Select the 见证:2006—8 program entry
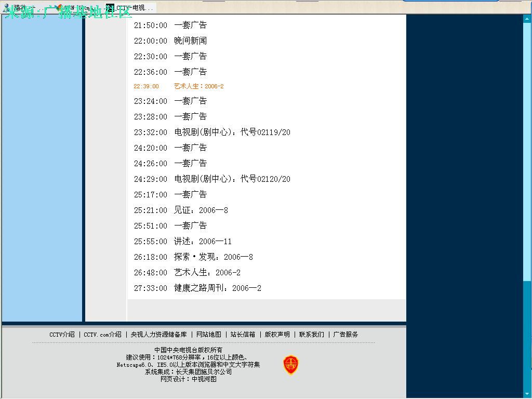 click(x=201, y=210)
